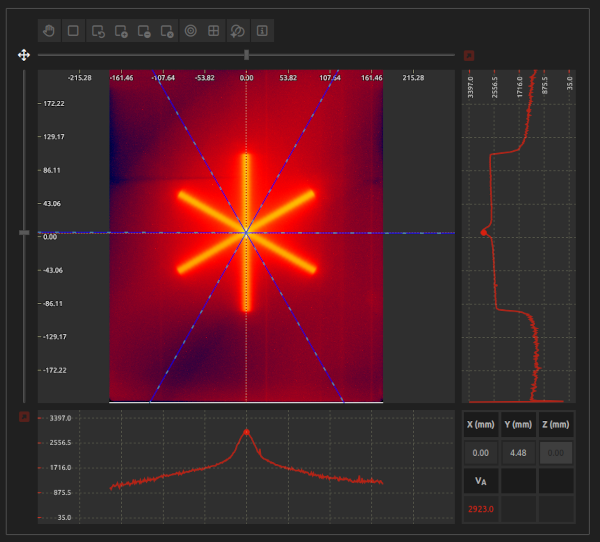Click the vertical slider handle left of map
The height and width of the screenshot is (542, 600).
[23, 232]
